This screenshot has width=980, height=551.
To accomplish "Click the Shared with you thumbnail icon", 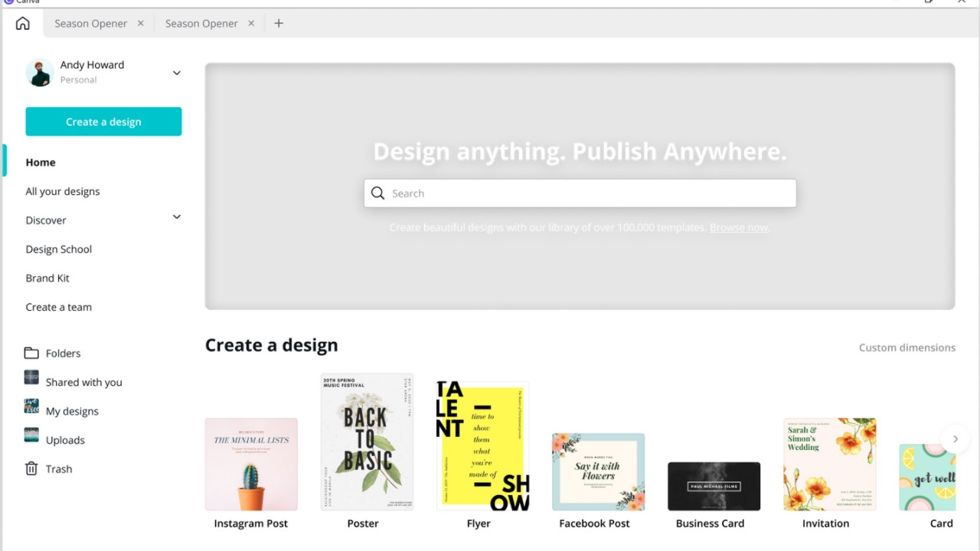I will (x=31, y=377).
